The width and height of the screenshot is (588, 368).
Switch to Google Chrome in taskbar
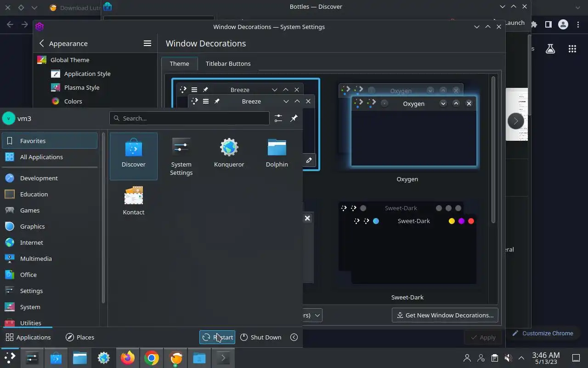(x=152, y=358)
